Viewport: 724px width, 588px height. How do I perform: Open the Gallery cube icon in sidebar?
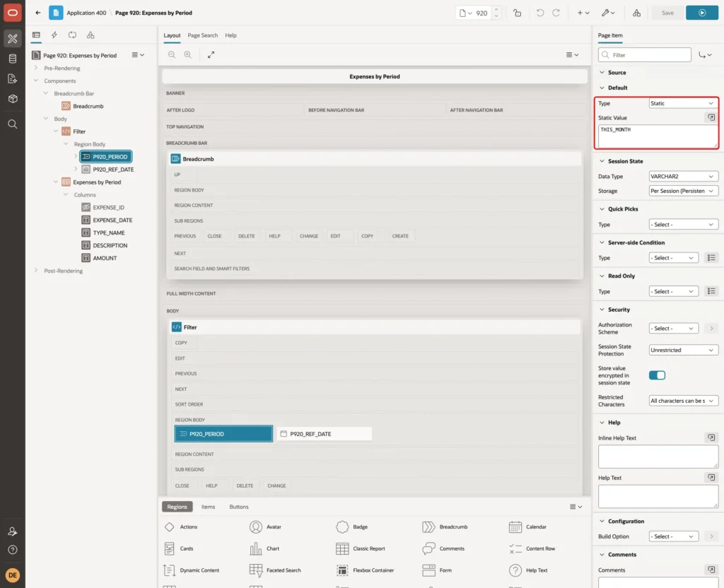coord(13,98)
